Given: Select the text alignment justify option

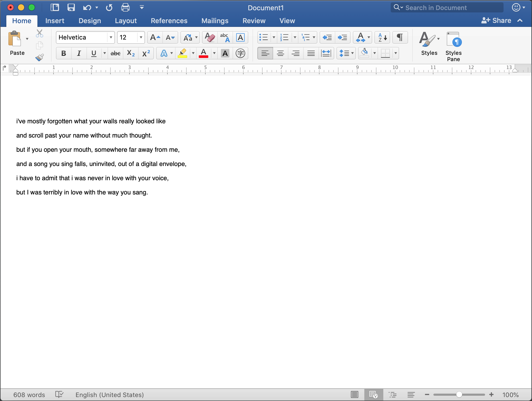Looking at the screenshot, I should point(310,53).
